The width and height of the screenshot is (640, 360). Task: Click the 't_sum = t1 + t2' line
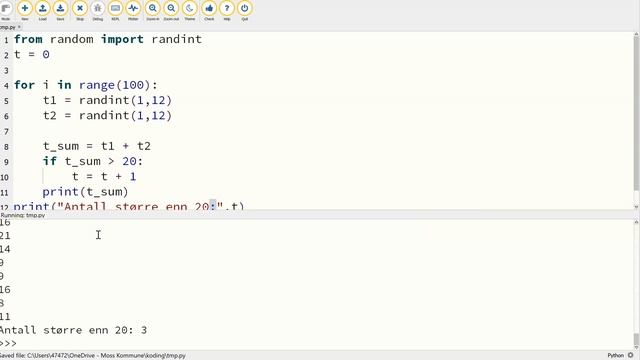[97, 146]
